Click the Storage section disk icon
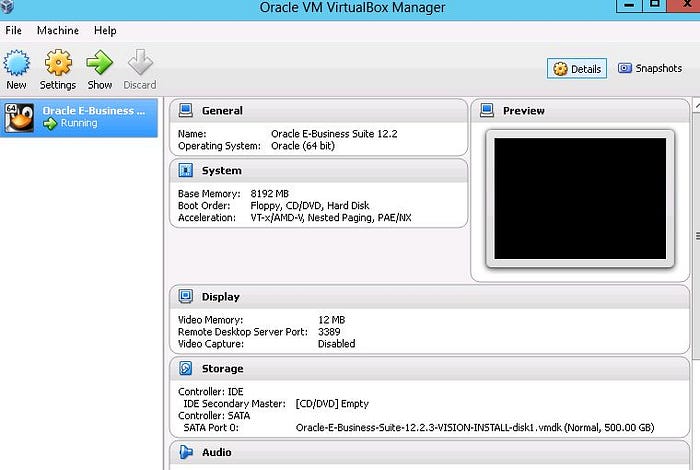 tap(185, 368)
